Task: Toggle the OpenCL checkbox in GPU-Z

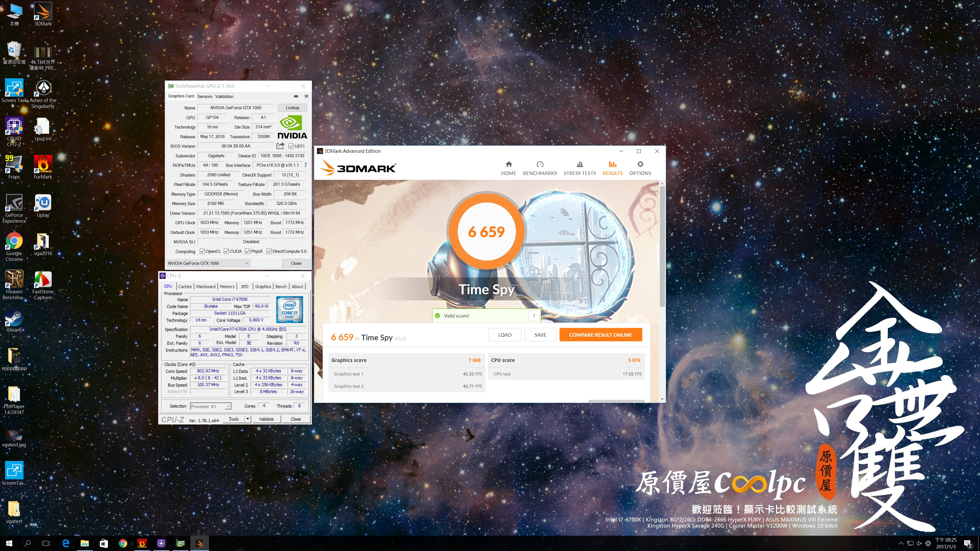Action: point(202,251)
